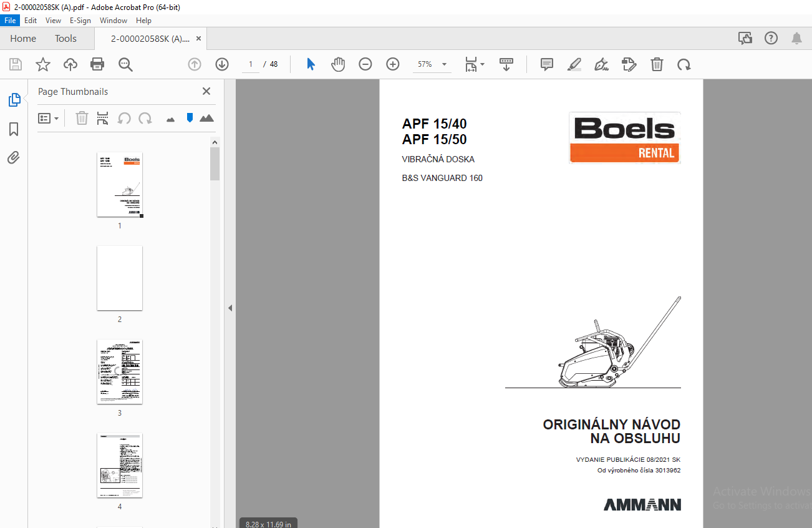
Task: Click the '8.28 x 11.69 in' page size label
Action: tap(268, 524)
